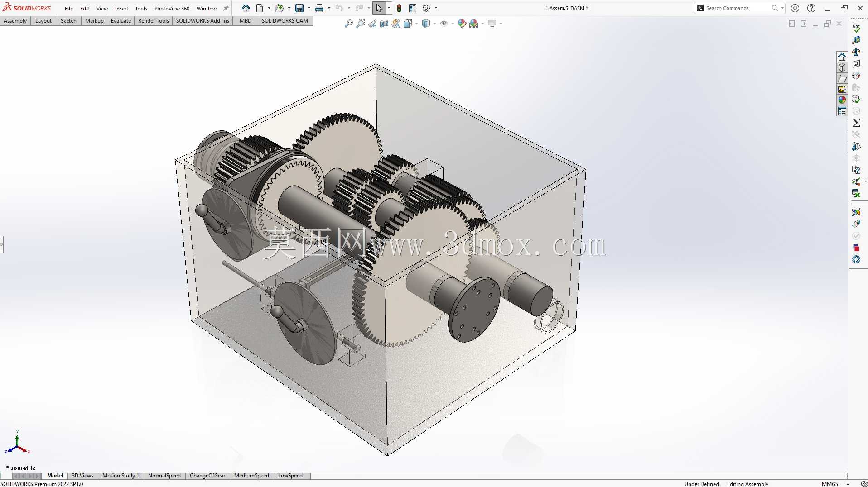Click MMGS unit system in status bar
Image resolution: width=868 pixels, height=487 pixels.
tap(830, 484)
